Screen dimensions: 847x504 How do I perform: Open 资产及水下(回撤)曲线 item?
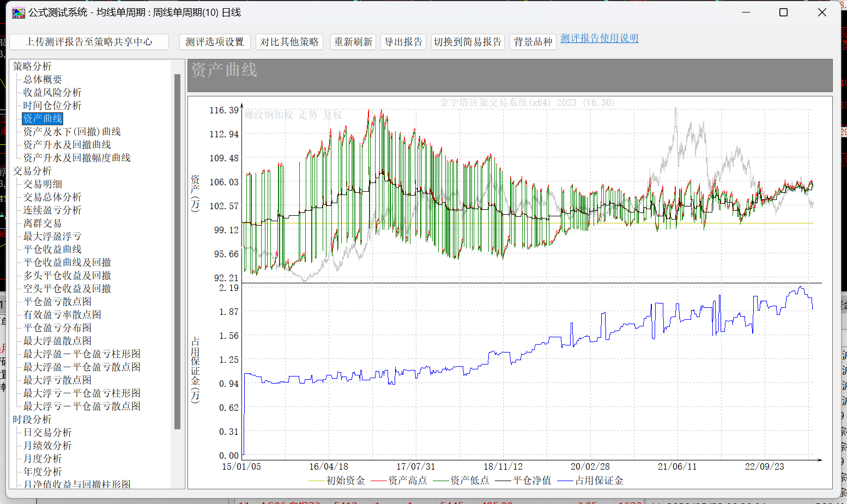point(72,132)
